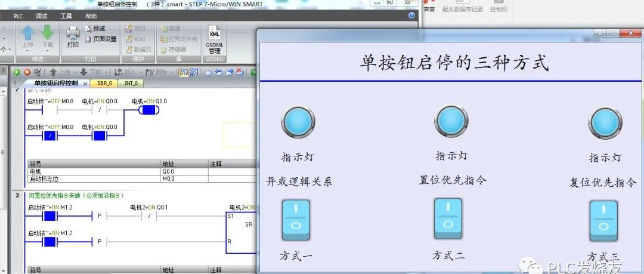The image size is (644, 274).
Task: Open the 调试 (Debug) menu
Action: point(42,16)
